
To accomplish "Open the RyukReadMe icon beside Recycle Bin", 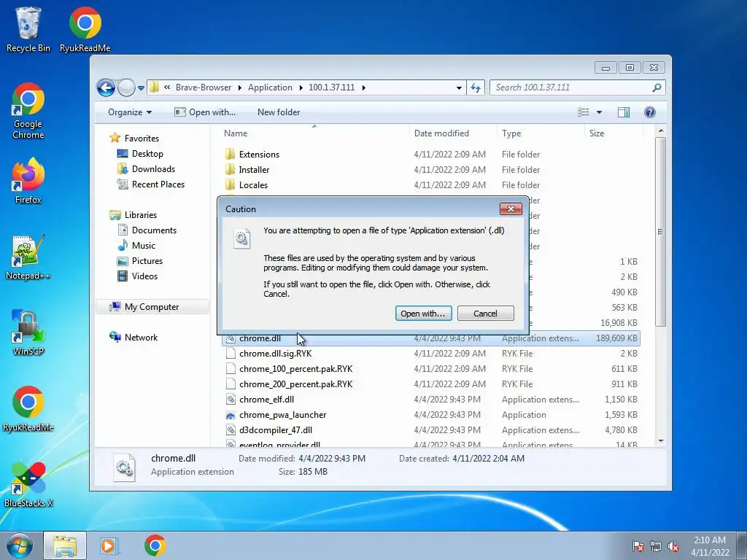I will pyautogui.click(x=85, y=28).
